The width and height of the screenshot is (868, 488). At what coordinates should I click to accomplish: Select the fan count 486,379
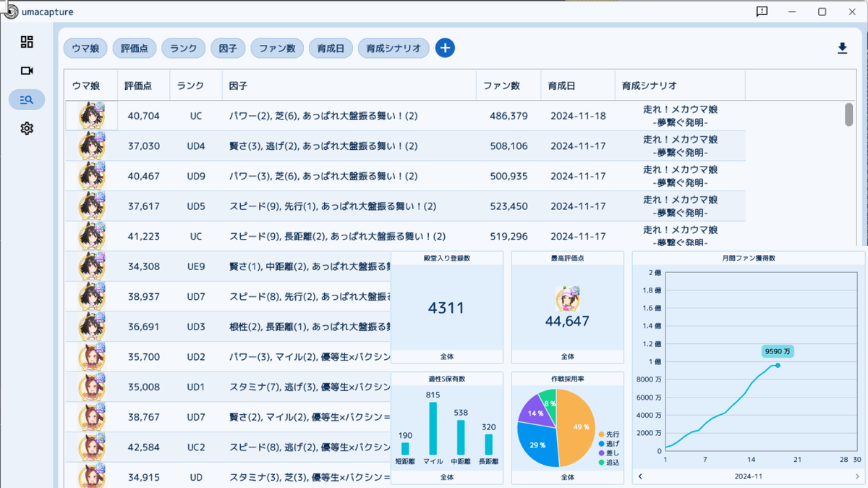click(x=509, y=116)
